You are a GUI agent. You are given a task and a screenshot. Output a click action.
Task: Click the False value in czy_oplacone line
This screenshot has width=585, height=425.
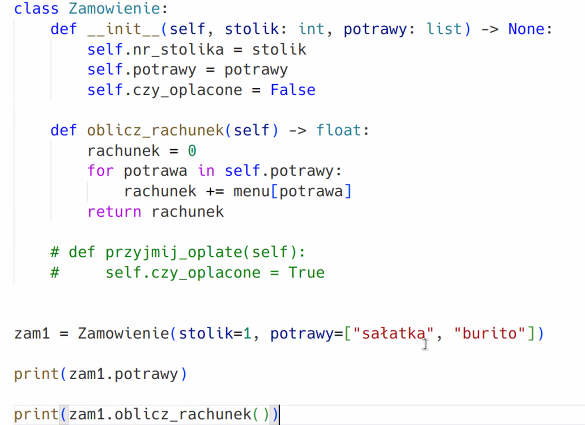[x=293, y=90]
